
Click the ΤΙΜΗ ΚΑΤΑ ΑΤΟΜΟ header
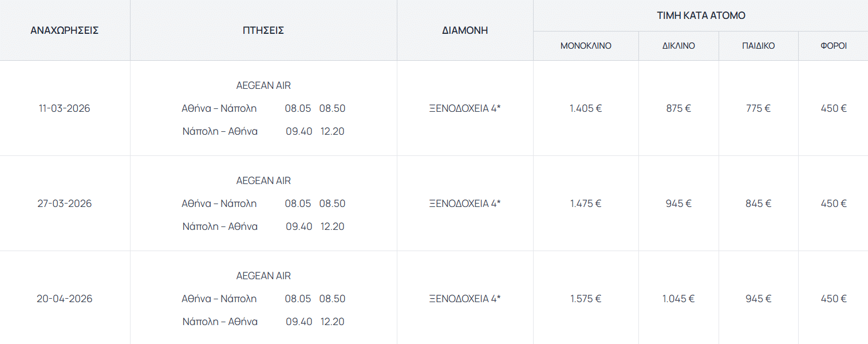point(701,15)
